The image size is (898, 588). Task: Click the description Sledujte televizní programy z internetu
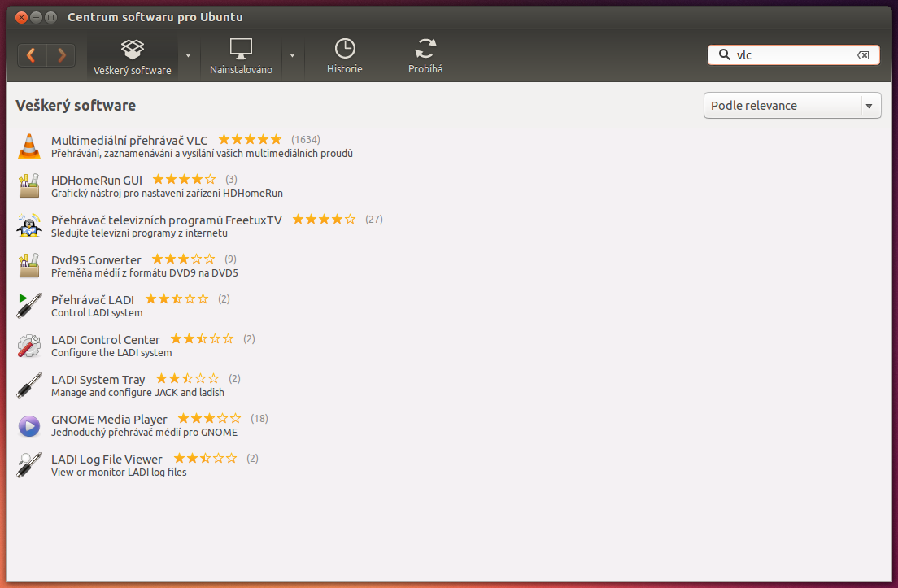139,233
